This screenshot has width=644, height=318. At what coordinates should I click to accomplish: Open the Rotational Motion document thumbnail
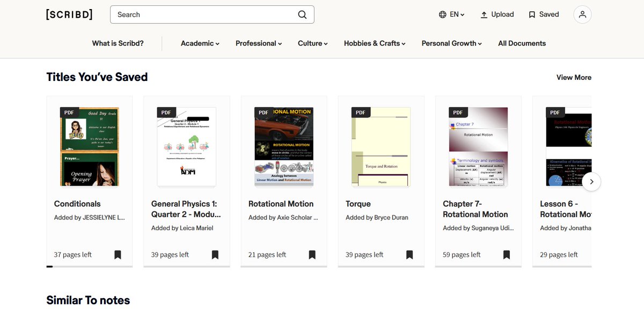[283, 146]
